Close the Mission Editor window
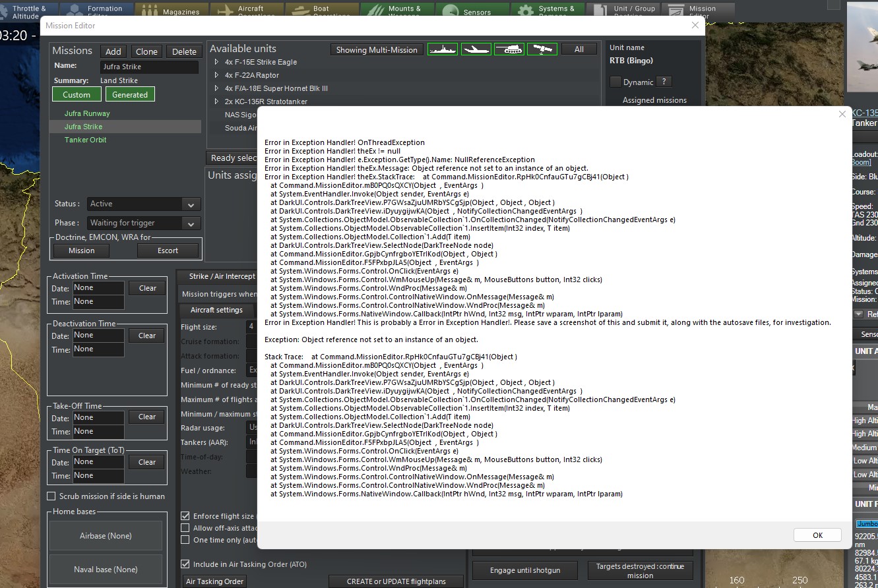This screenshot has width=878, height=588. point(695,25)
